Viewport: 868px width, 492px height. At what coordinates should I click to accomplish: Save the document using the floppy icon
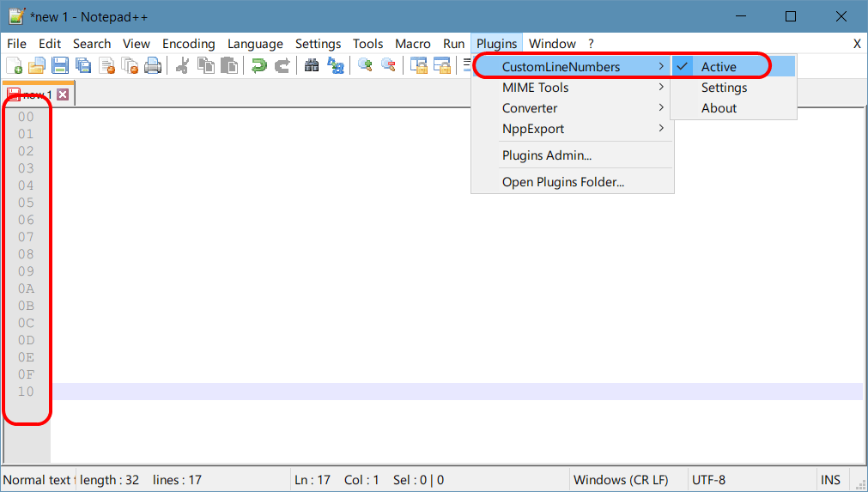(60, 65)
